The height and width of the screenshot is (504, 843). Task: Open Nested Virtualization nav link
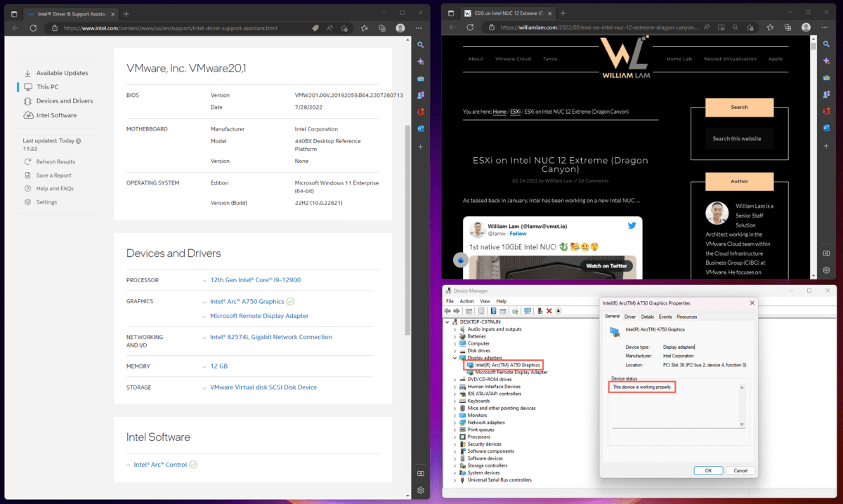pos(730,59)
